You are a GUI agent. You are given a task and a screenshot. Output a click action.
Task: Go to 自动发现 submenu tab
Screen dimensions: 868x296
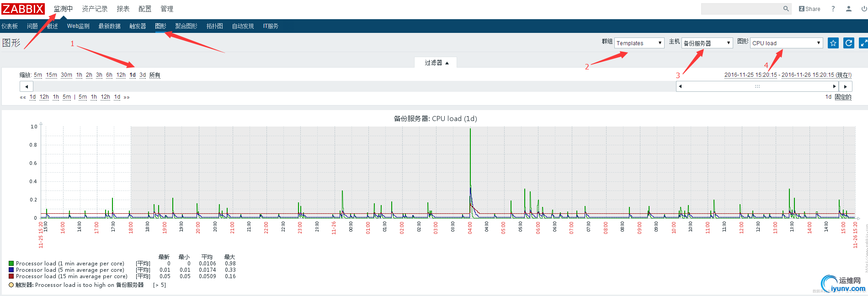[x=243, y=26]
